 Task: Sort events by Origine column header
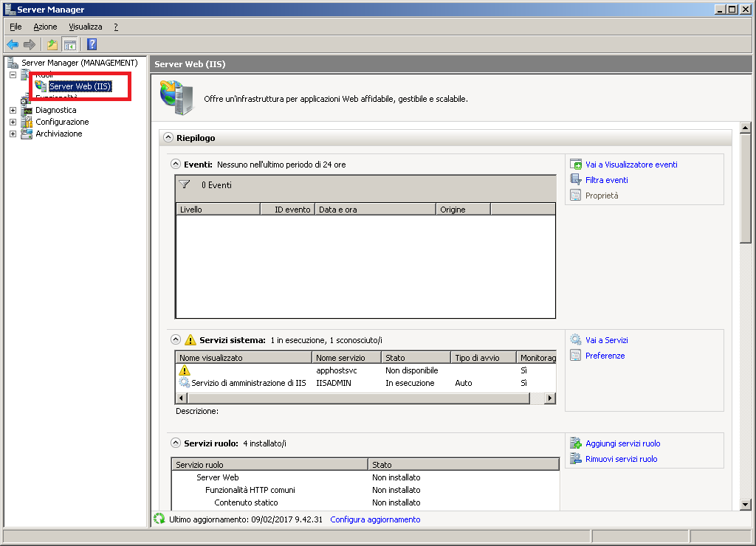click(464, 209)
